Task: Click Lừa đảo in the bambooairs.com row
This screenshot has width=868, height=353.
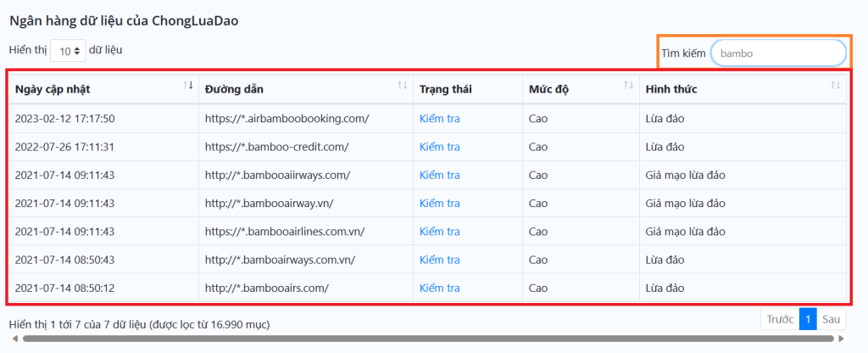Action: coord(665,289)
